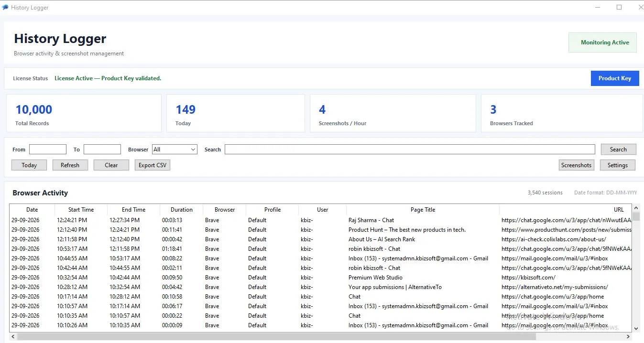
Task: Select the 'About Us – AI Search Rank' entry
Action: pos(382,239)
